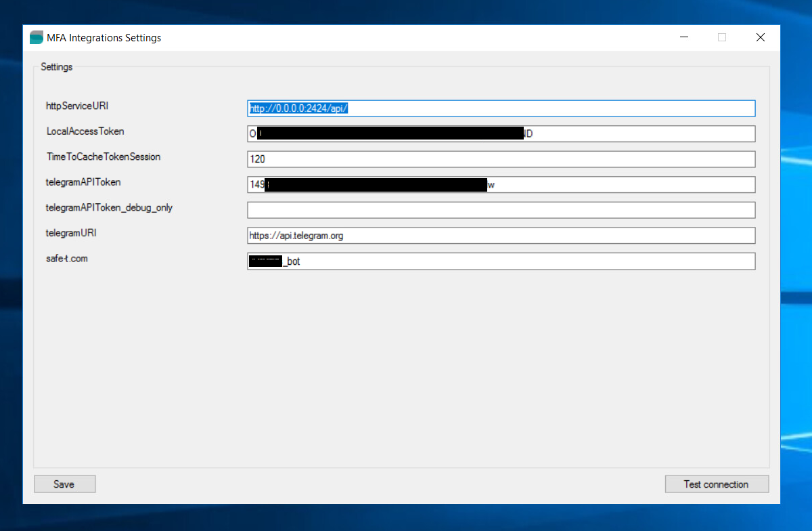Save the MFA integration settings
This screenshot has width=812, height=531.
pyautogui.click(x=64, y=484)
